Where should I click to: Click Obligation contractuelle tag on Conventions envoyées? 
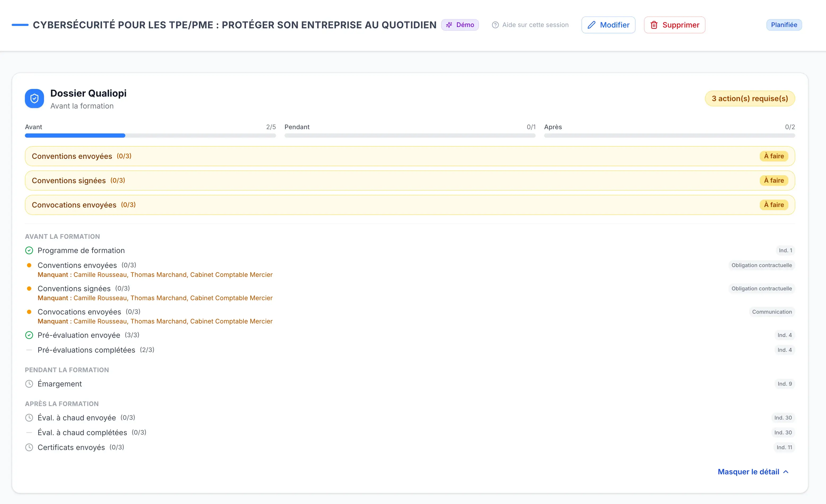pos(762,265)
